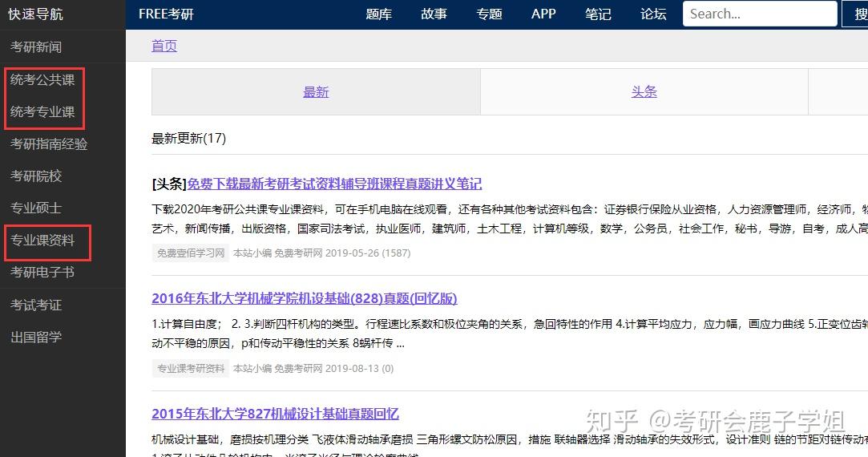Open 考研院校 sidebar item

[36, 176]
